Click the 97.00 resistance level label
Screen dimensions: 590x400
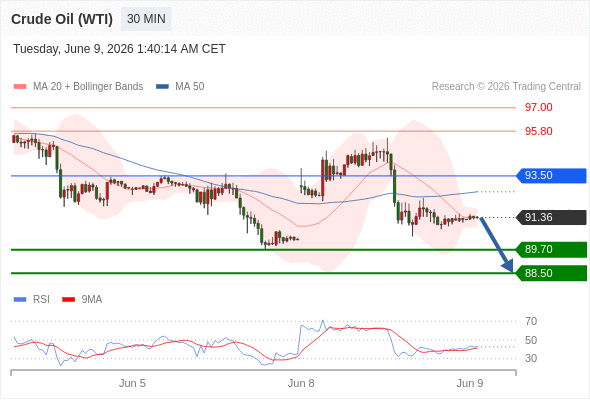(538, 107)
